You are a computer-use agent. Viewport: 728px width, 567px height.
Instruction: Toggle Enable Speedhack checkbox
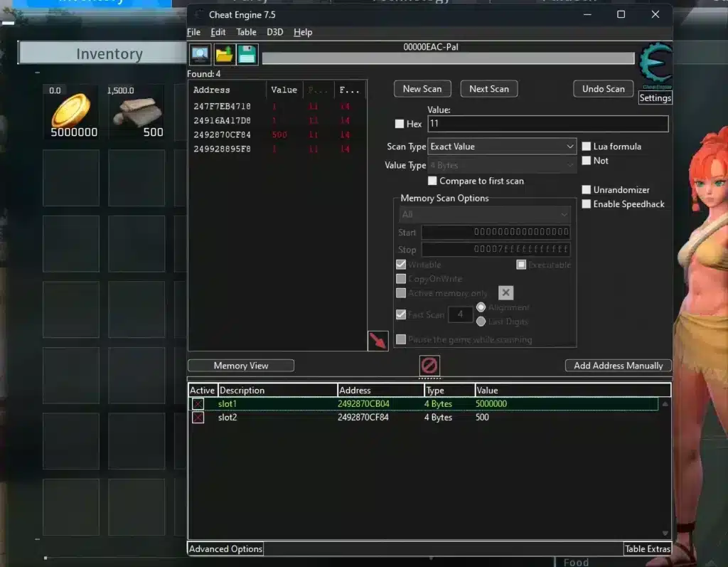click(587, 204)
